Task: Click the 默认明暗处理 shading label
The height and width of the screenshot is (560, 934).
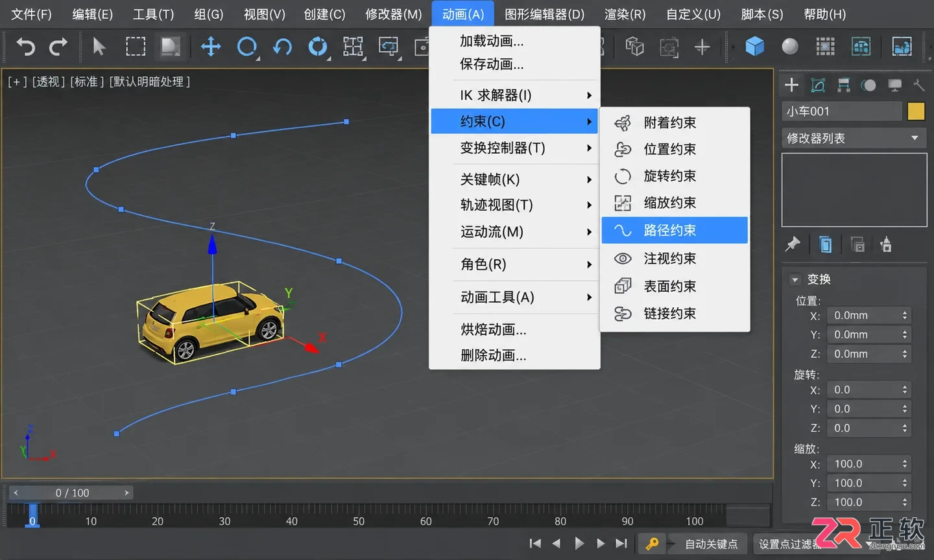Action: pyautogui.click(x=150, y=82)
